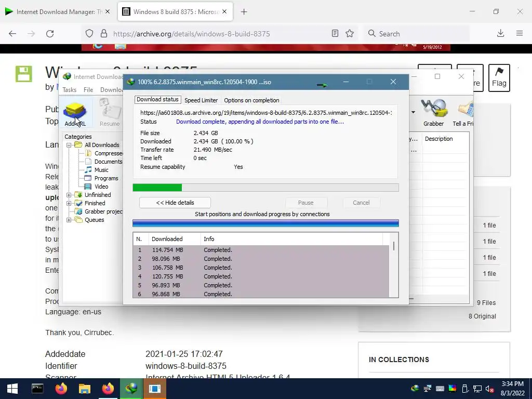Viewport: 532px width, 399px height.
Task: Open the Grabber tool in IDM
Action: click(433, 113)
